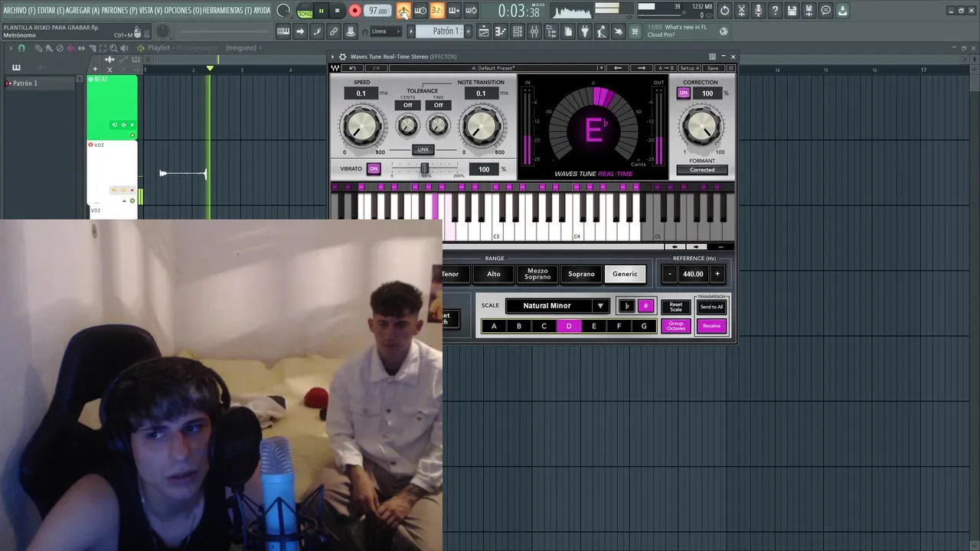The image size is (980, 551).
Task: Open the Playlist view icon
Action: click(x=484, y=31)
